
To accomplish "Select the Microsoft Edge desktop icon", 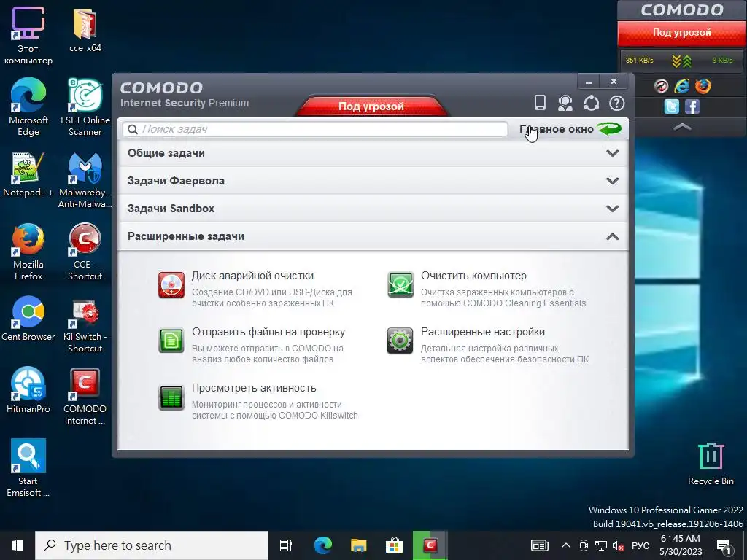I will click(28, 108).
